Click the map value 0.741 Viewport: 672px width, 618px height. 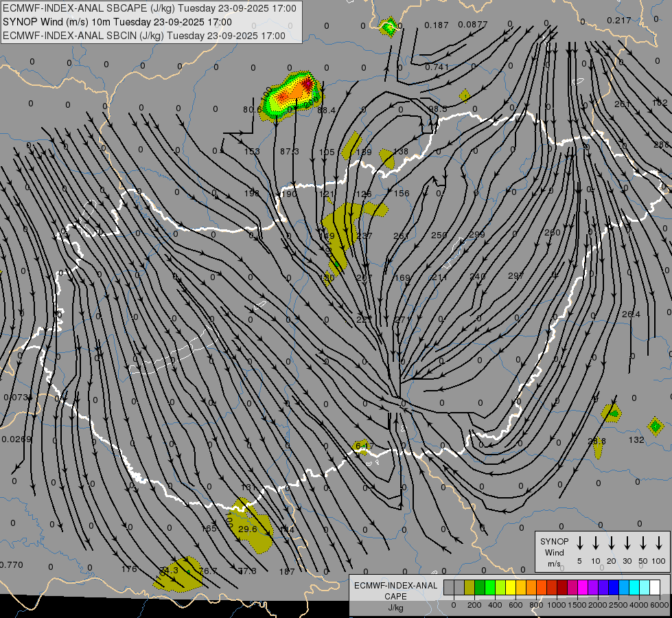[437, 67]
